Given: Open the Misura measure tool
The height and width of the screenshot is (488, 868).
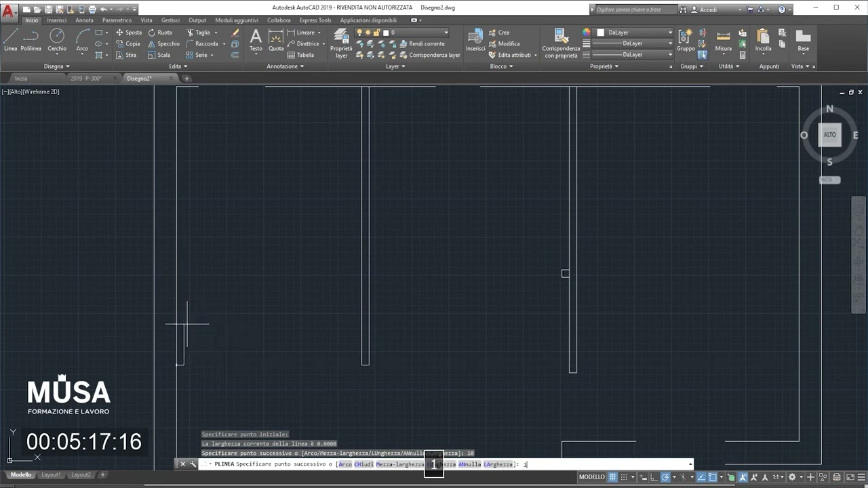Looking at the screenshot, I should (x=724, y=40).
